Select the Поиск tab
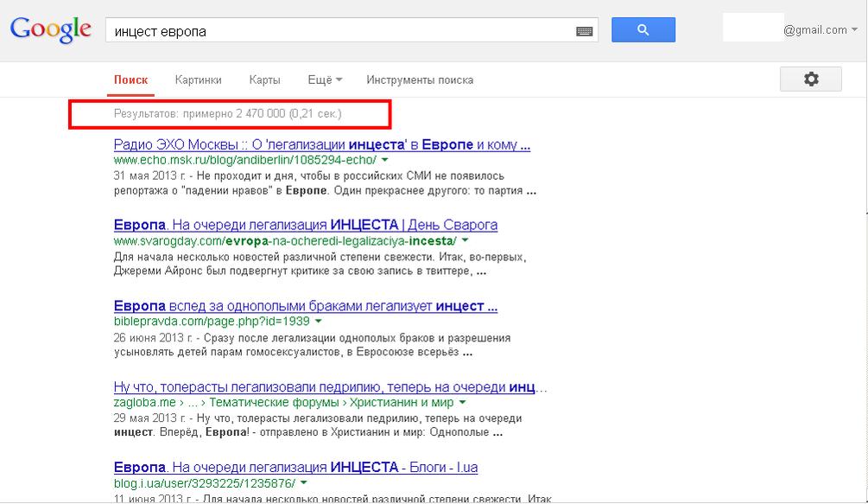The image size is (868, 504). click(131, 80)
